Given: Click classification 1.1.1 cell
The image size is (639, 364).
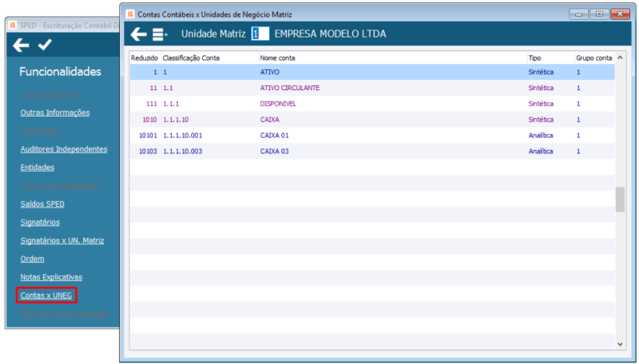Looking at the screenshot, I should click(x=171, y=104).
